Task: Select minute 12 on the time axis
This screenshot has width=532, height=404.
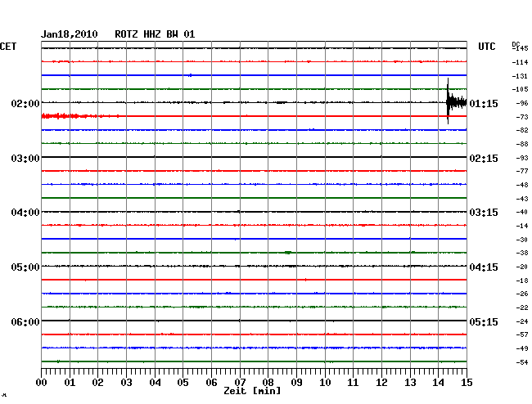Action: pos(381,383)
